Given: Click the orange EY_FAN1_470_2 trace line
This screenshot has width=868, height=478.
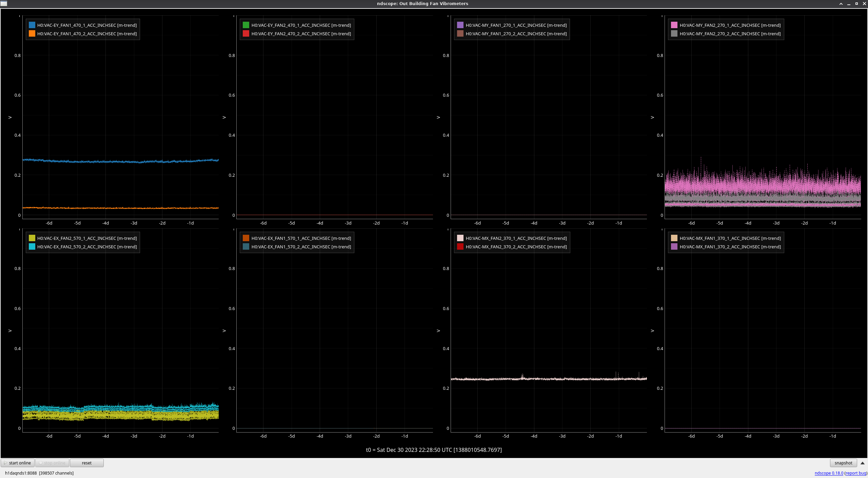Looking at the screenshot, I should pyautogui.click(x=120, y=208).
